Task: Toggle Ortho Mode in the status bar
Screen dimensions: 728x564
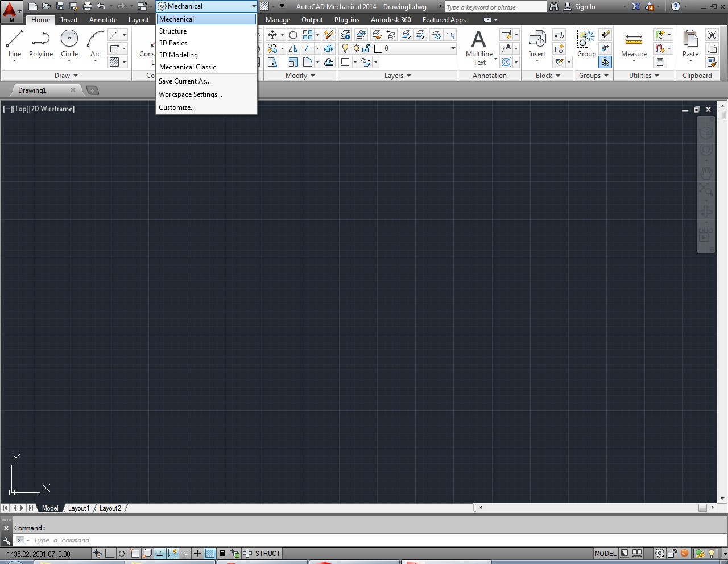Action: click(x=110, y=553)
